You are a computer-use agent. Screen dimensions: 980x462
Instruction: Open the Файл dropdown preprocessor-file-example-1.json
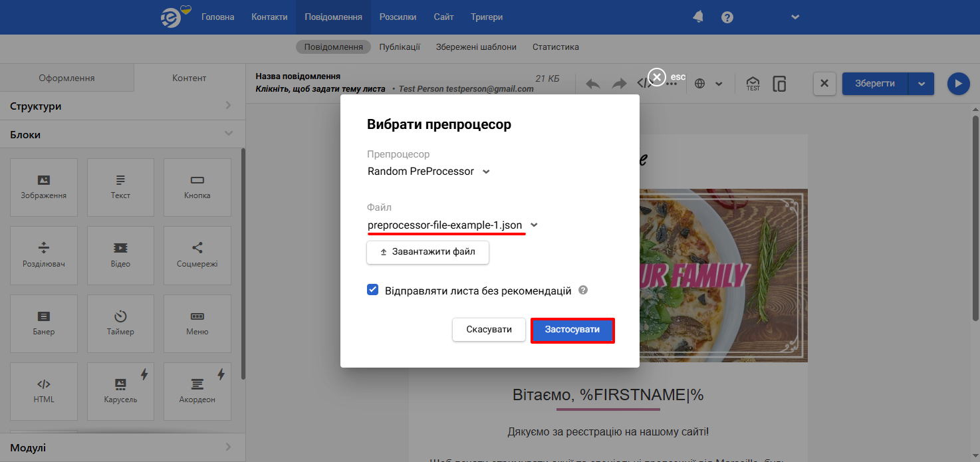453,225
